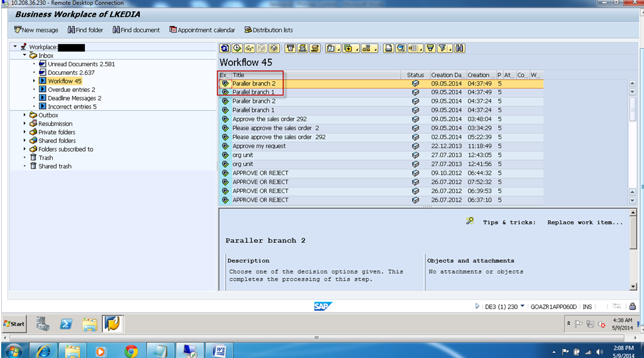This screenshot has height=358, width=644.
Task: Set a filter on the work items
Action: 430,48
